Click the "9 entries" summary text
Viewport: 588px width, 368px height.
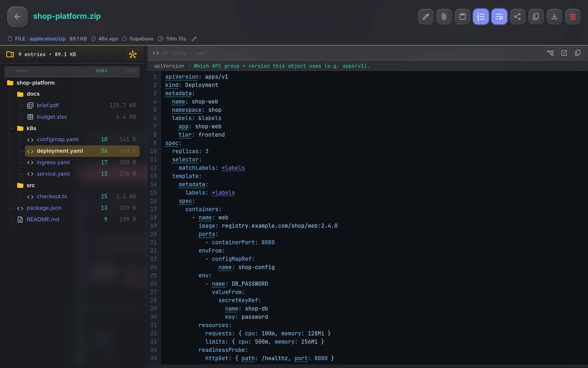[x=32, y=54]
